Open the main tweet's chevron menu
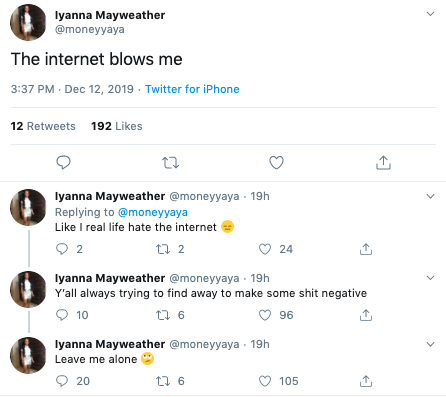 click(430, 14)
